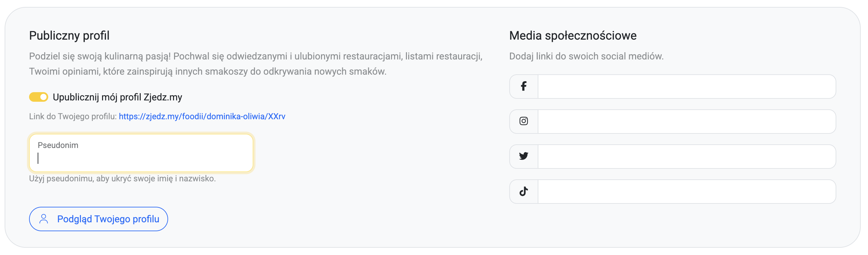
Task: Focus the Twitter link input field
Action: pyautogui.click(x=686, y=156)
